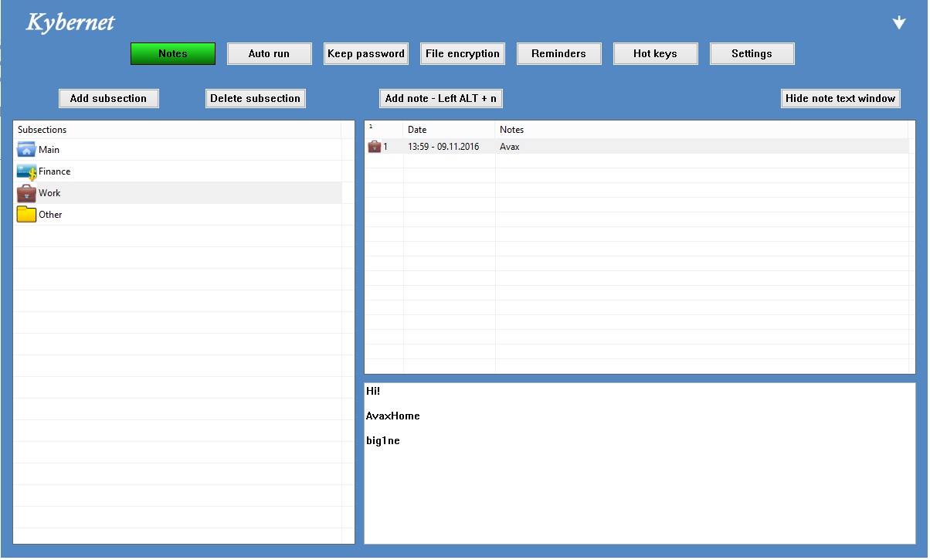Click the white down arrow at top right

tap(898, 23)
